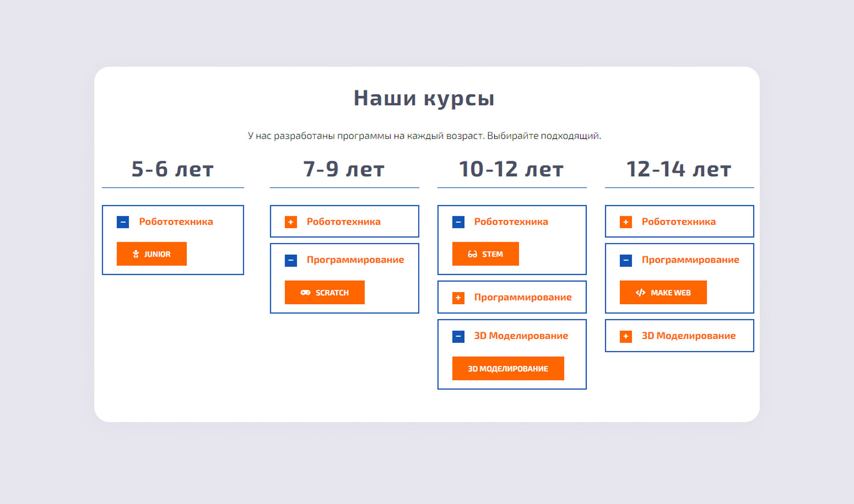
Task: Expand Программирование accordion title in 10-12 лет
Action: 523,297
